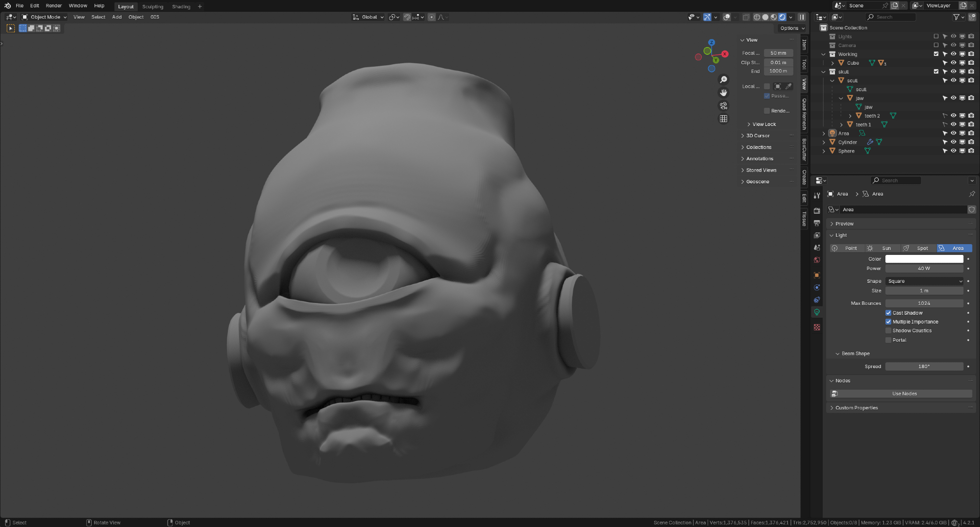Click the white light Color swatch
Screen dimensions: 980x527
[x=924, y=259]
